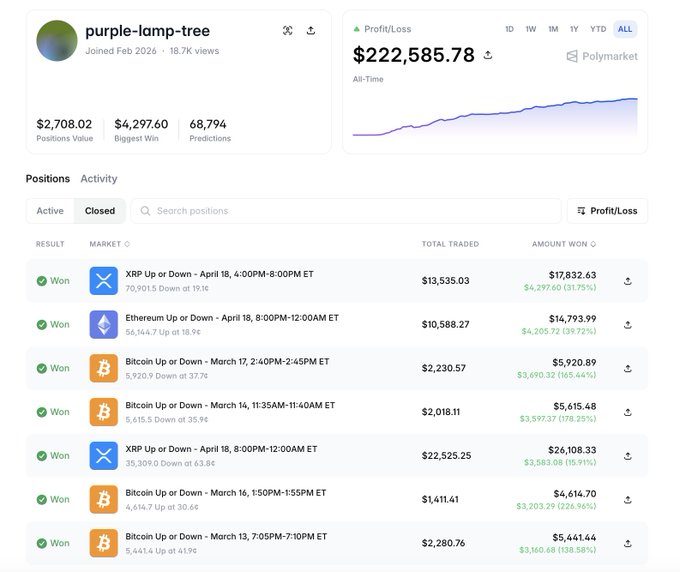Click Bitcoin logo of March 14 market
The height and width of the screenshot is (572, 680).
[104, 412]
